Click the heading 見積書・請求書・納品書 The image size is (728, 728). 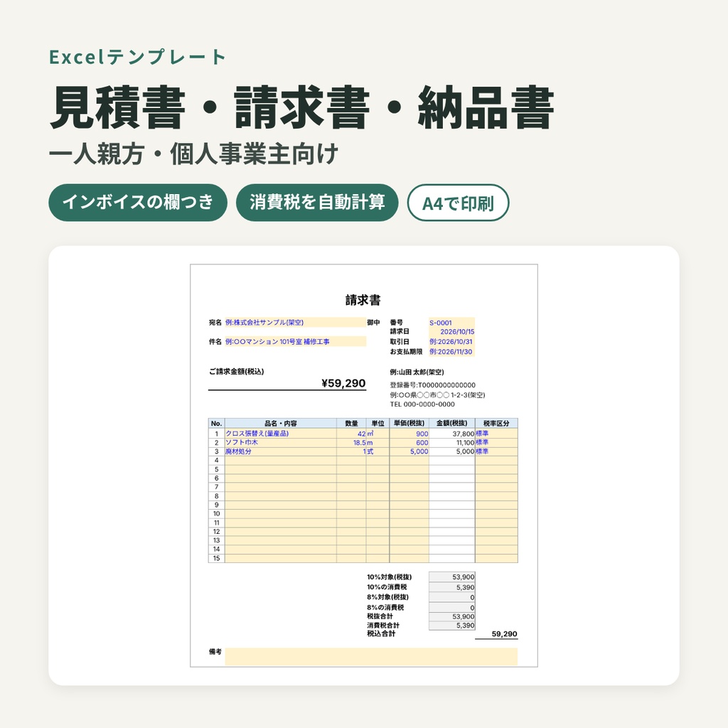301,108
